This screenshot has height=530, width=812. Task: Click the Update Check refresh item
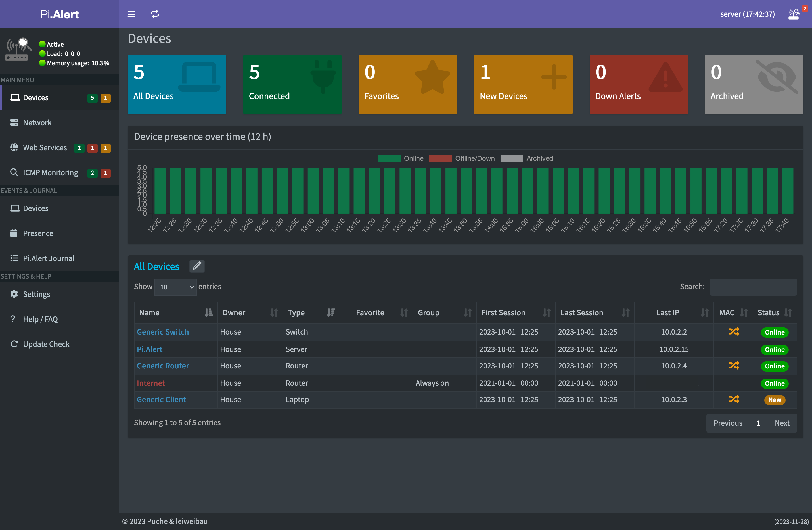46,344
